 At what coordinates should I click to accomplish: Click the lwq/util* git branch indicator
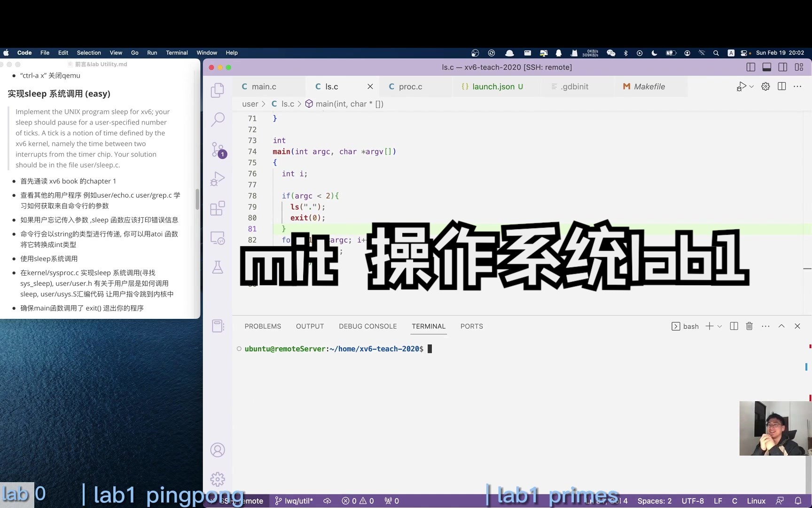click(x=294, y=501)
